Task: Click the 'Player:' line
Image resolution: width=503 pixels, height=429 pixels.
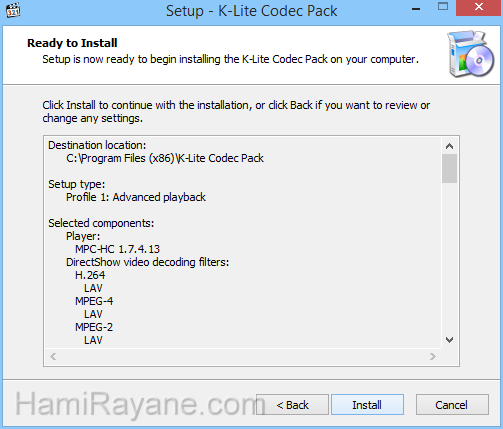Action: pos(83,236)
